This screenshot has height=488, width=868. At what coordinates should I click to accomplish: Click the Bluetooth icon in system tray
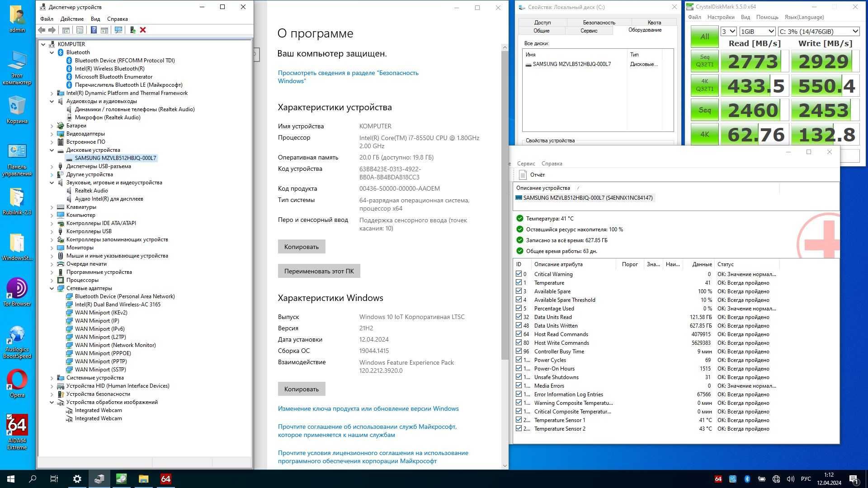click(x=747, y=479)
